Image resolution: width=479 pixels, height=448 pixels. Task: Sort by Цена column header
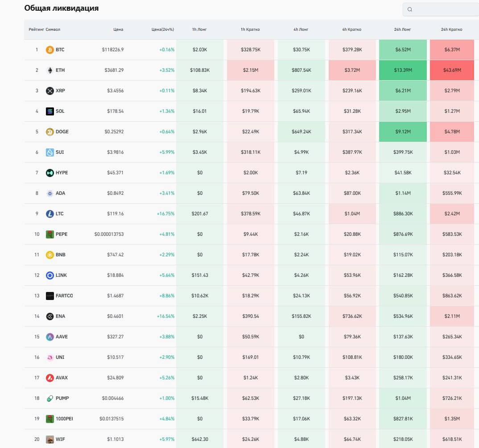coord(118,29)
